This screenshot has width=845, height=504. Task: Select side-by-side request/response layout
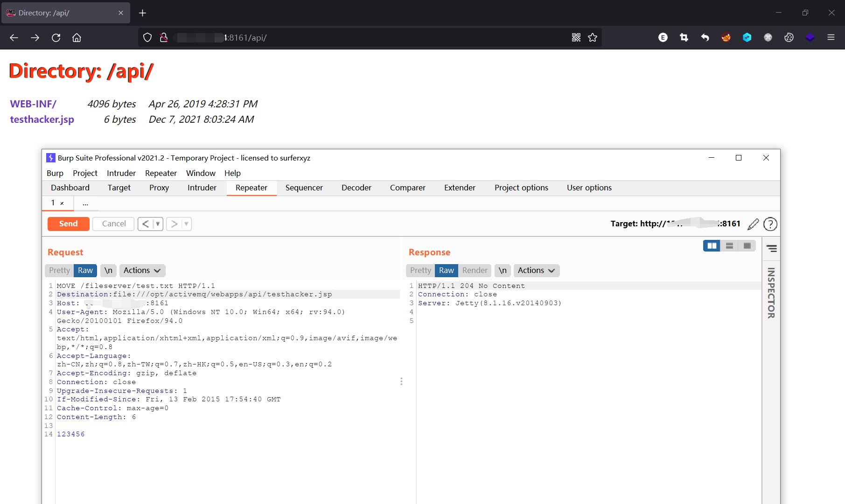pos(712,246)
